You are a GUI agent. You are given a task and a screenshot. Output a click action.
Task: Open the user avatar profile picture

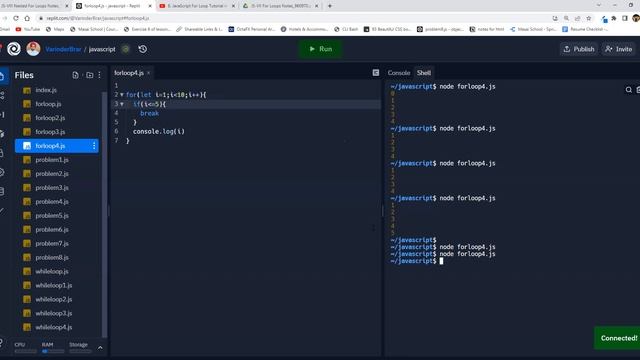[33, 49]
